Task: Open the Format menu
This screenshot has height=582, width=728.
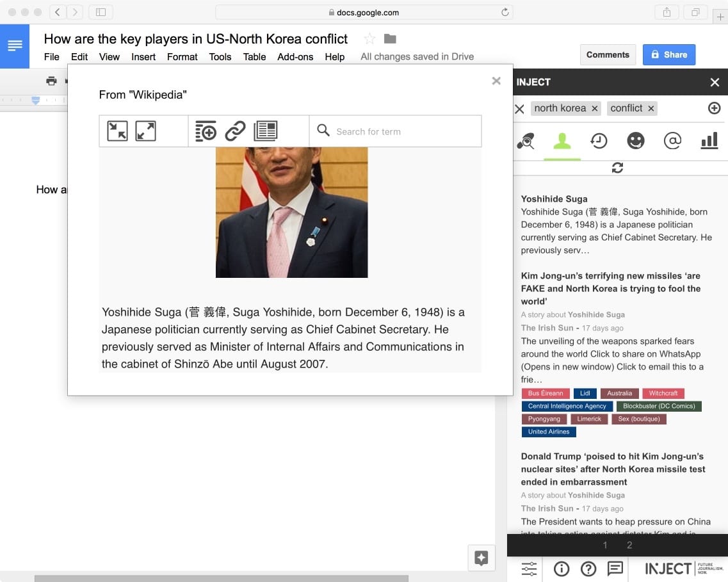Action: pos(182,57)
